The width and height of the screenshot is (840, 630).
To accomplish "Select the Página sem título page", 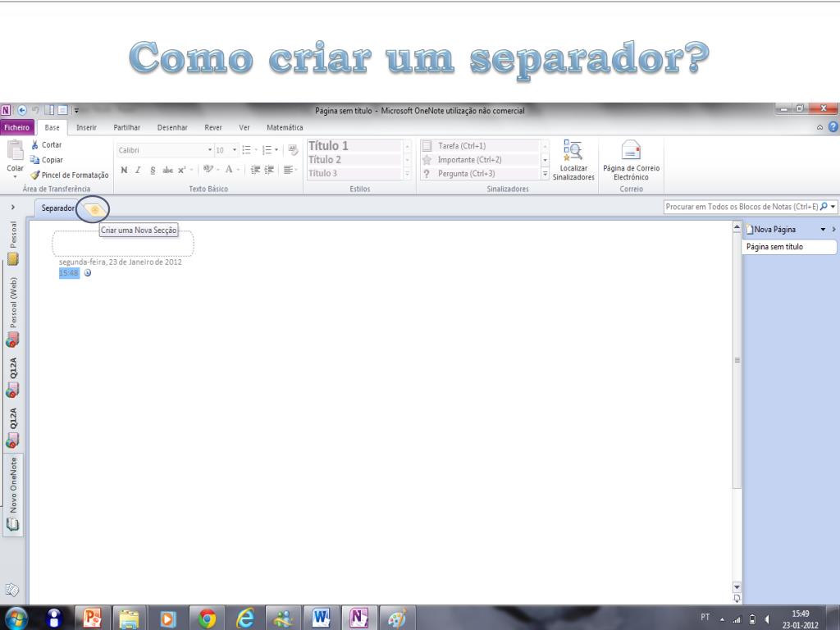I will (x=790, y=247).
